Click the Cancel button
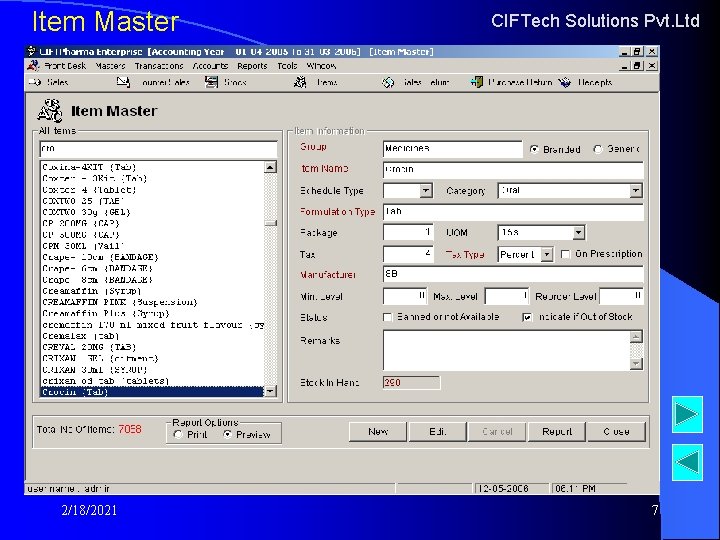 point(497,432)
